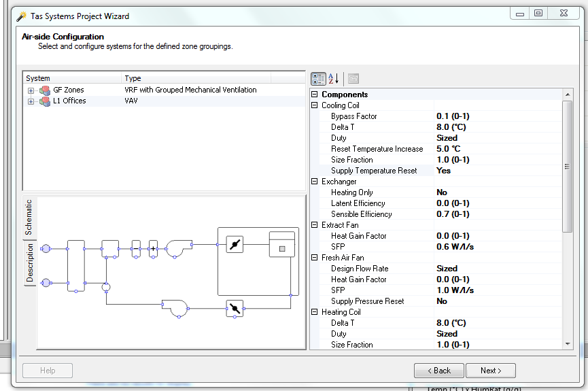Expand the GF Zones tree node

click(x=31, y=91)
